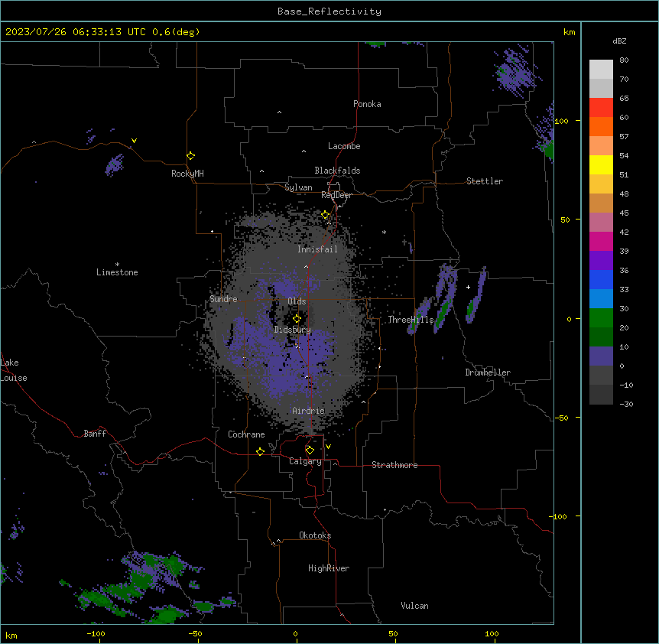Click the Sylvan label
Viewport: 659px width, 644px height.
point(298,187)
